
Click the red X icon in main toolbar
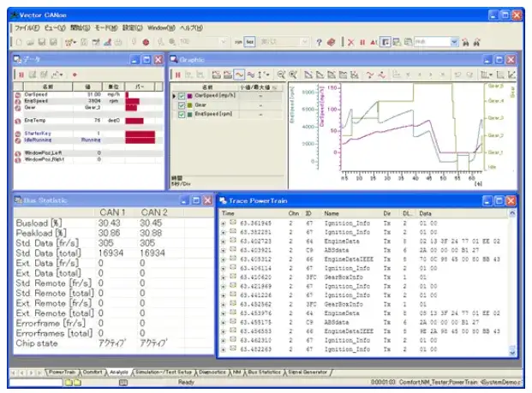click(351, 43)
